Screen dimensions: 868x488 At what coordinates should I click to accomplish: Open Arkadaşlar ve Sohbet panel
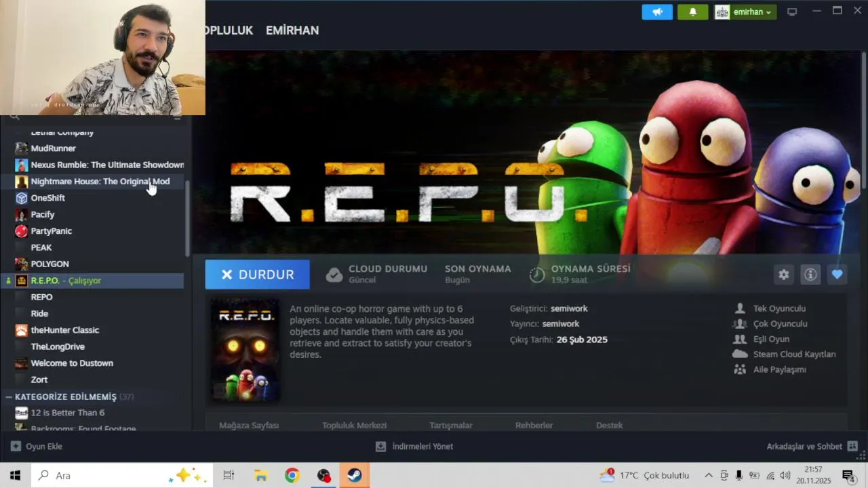812,447
